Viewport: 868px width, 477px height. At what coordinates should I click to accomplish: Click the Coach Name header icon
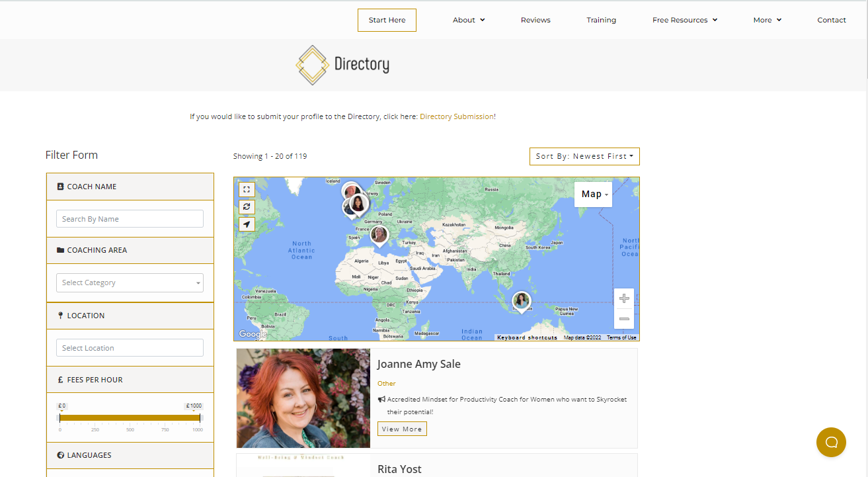click(61, 187)
